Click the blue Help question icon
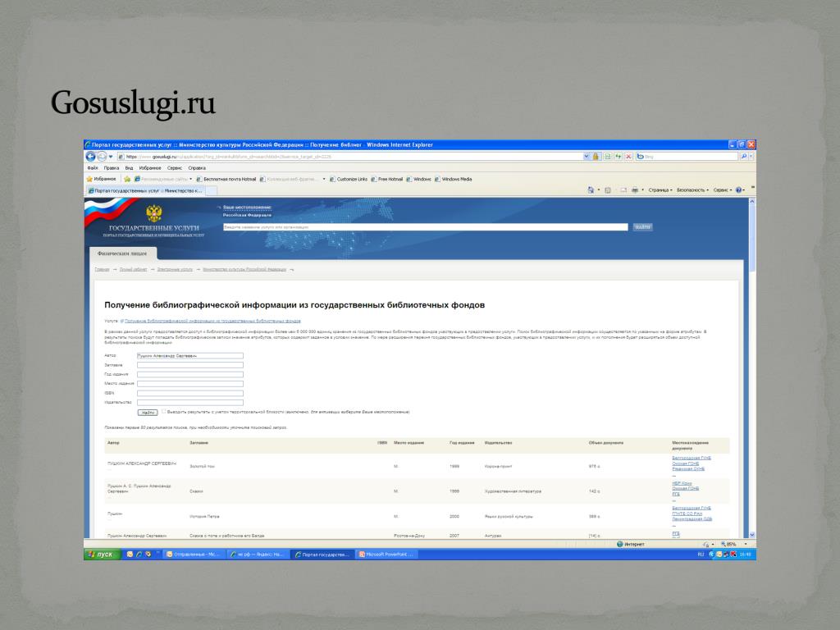Viewport: 840px width, 630px height. (x=739, y=190)
